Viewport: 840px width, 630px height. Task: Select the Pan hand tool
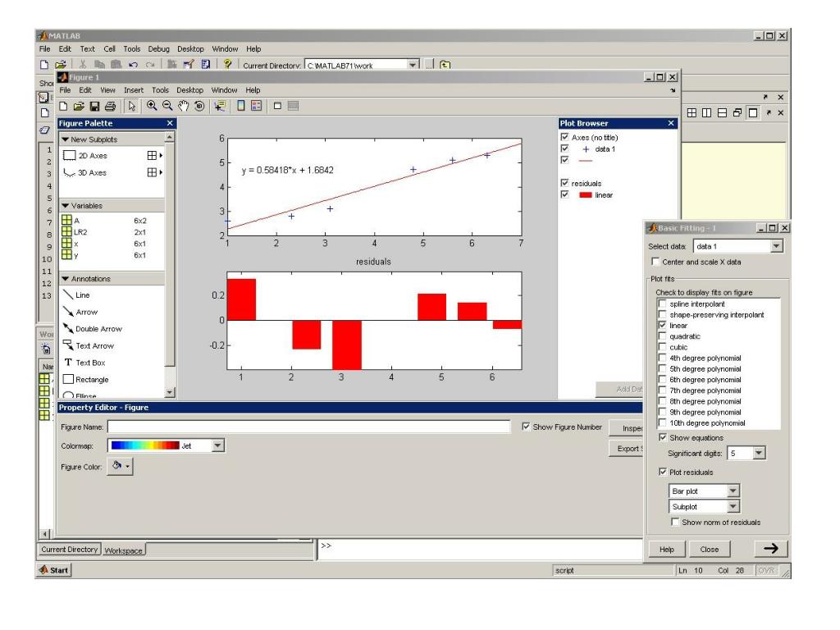click(x=183, y=106)
